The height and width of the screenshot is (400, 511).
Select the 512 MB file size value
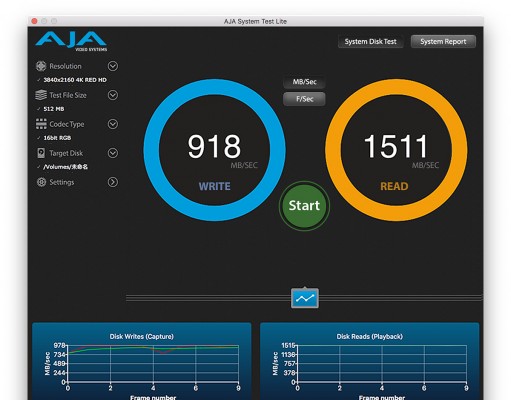(x=54, y=109)
